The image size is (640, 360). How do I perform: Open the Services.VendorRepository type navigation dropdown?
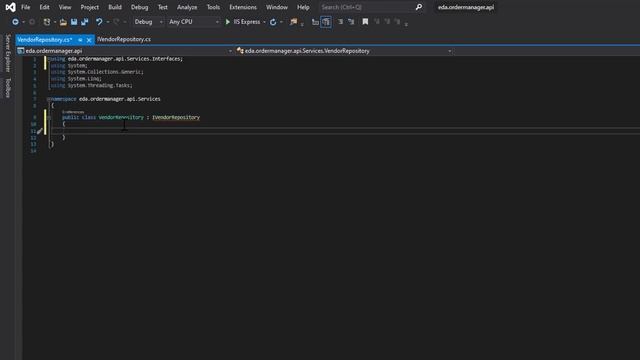click(x=344, y=51)
